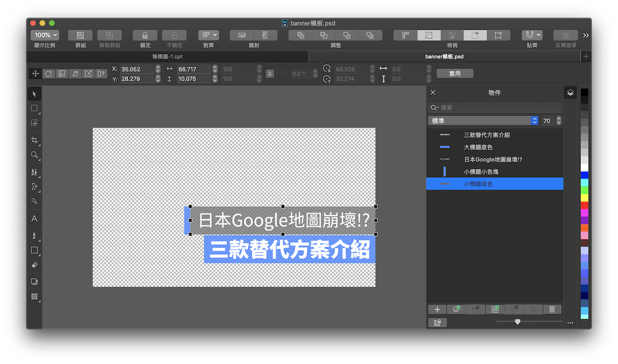Open objects docker layers icon

[570, 93]
